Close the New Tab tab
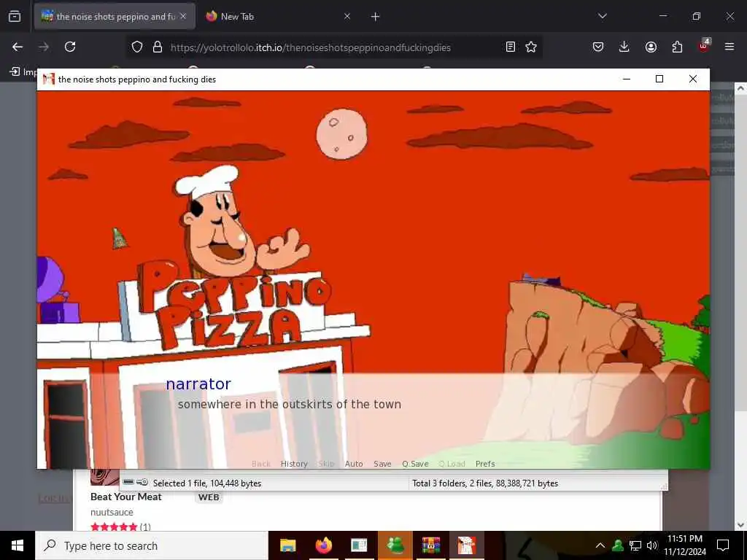This screenshot has width=747, height=560. (x=347, y=16)
